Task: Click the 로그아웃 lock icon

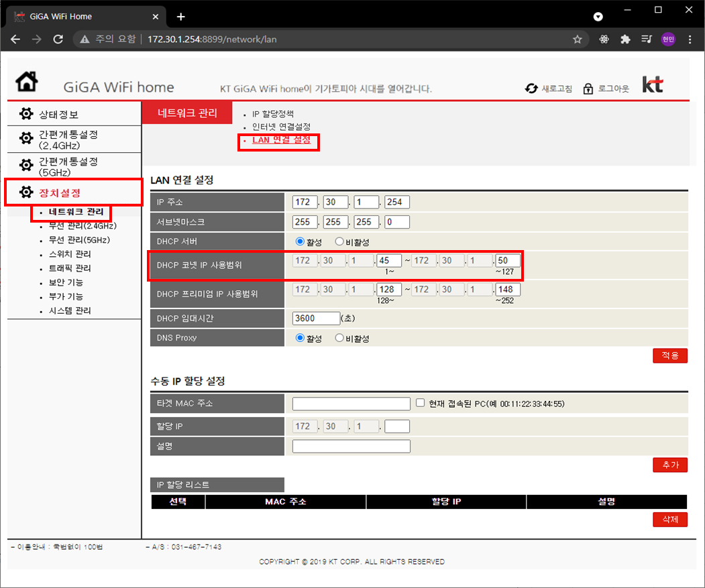Action: click(x=588, y=89)
